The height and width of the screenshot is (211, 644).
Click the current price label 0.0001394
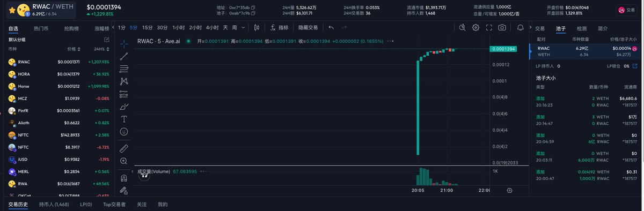[x=503, y=49]
